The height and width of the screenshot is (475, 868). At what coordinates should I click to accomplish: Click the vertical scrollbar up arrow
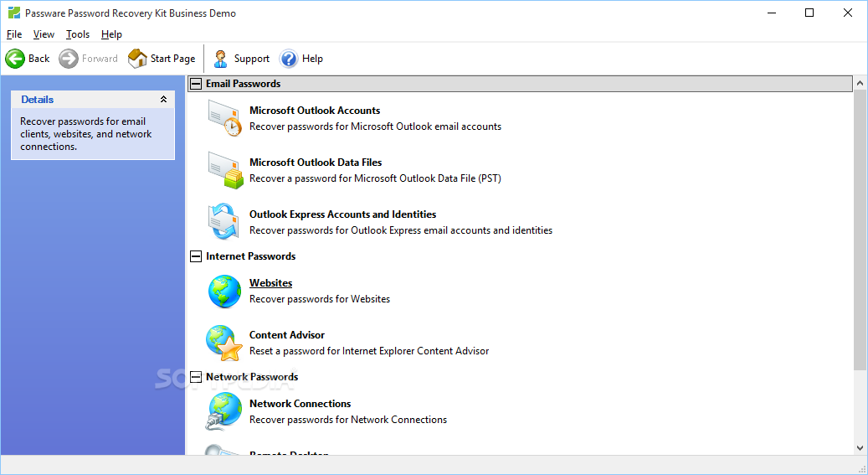click(860, 84)
